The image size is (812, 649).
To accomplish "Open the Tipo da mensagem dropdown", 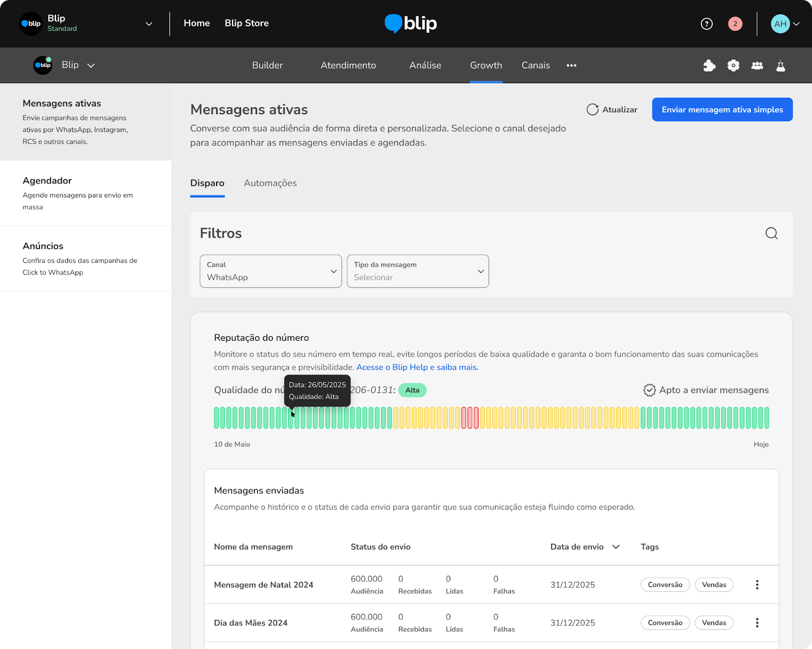I will (418, 271).
